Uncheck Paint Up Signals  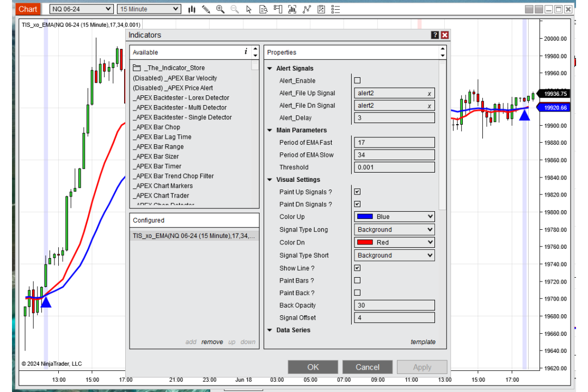[357, 192]
